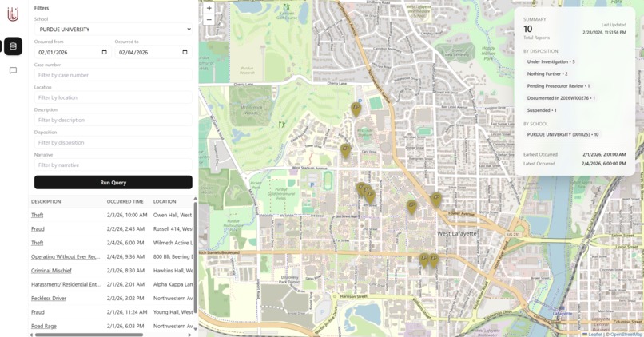Click the Total Reports count 10
Image resolution: width=644 pixels, height=337 pixels.
coord(528,29)
